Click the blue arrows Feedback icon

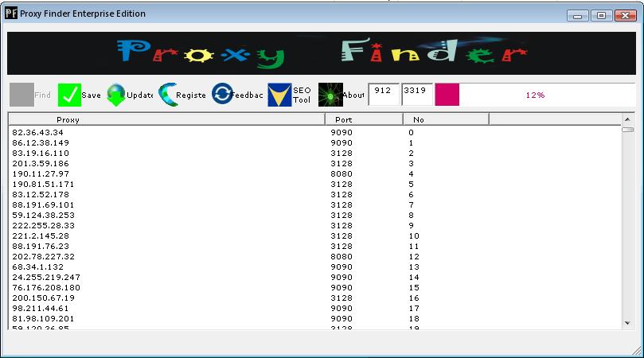click(x=222, y=94)
